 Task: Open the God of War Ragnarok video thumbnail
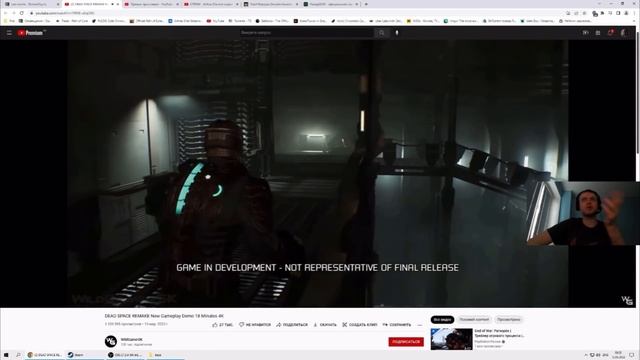pyautogui.click(x=451, y=339)
